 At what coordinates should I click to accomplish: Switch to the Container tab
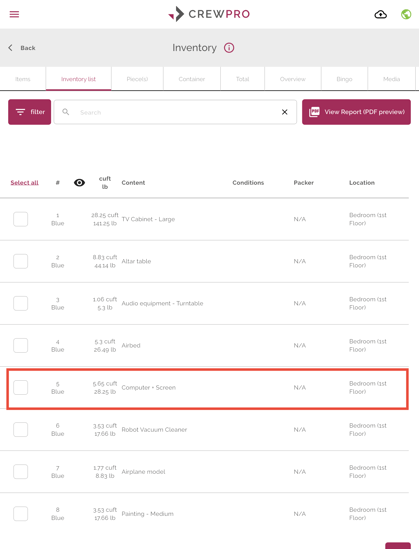pyautogui.click(x=192, y=79)
